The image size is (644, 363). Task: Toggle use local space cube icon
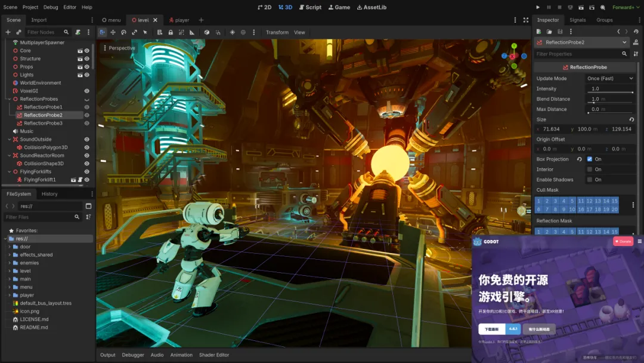(206, 32)
